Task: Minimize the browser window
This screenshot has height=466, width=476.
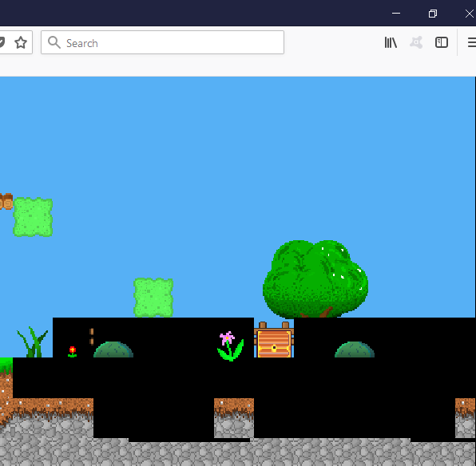Action: 396,14
